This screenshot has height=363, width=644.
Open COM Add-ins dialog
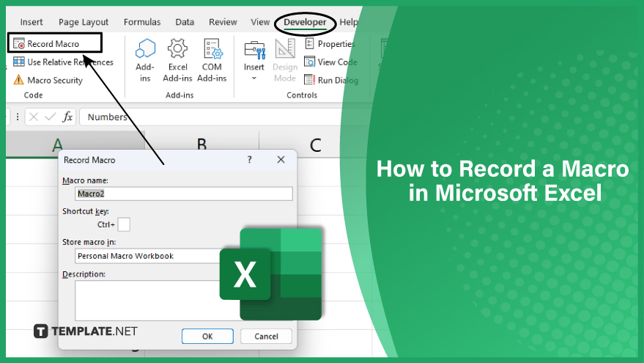coord(212,60)
